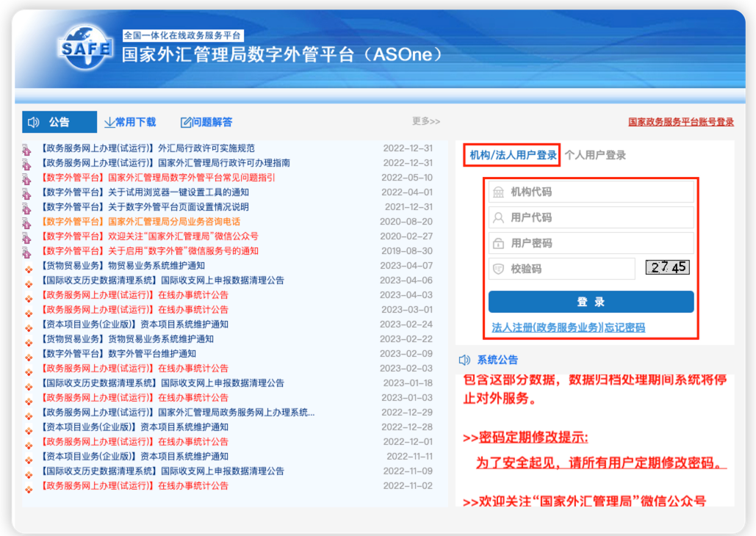This screenshot has height=536, width=756.
Task: Click the 忘记密码 link
Action: point(624,327)
